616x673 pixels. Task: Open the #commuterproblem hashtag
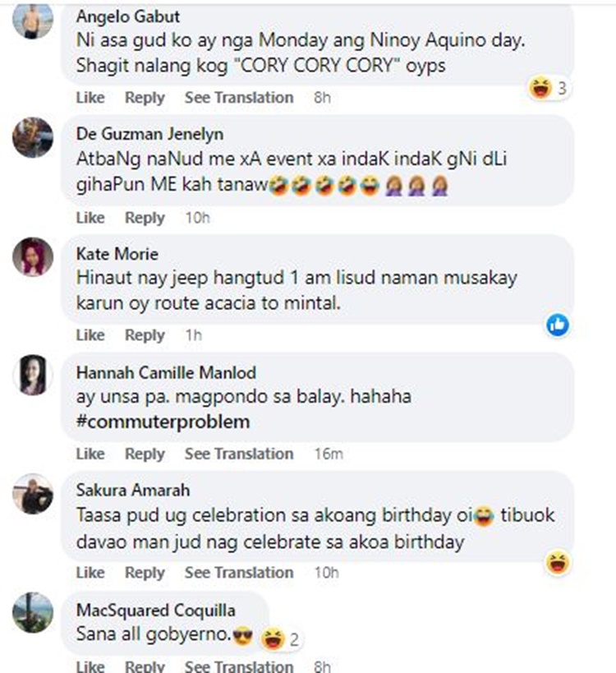click(x=163, y=422)
